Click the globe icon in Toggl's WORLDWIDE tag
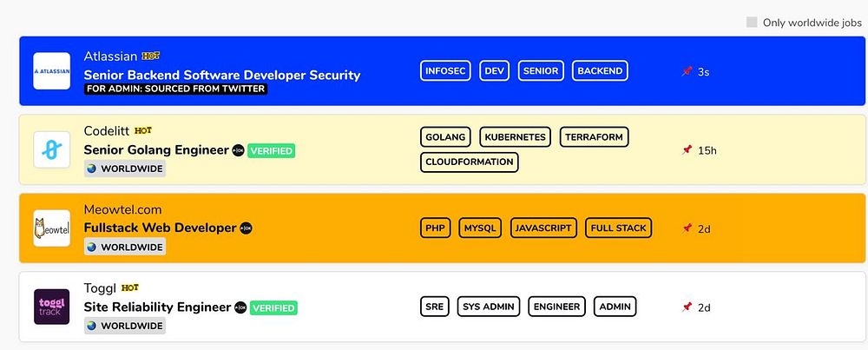The width and height of the screenshot is (868, 350). point(92,326)
